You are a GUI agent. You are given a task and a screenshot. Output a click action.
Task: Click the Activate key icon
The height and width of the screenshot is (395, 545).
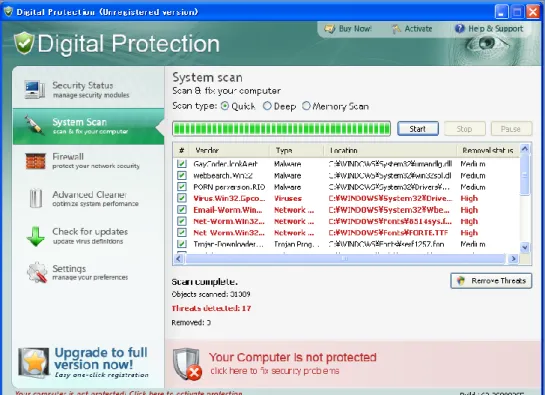click(396, 29)
